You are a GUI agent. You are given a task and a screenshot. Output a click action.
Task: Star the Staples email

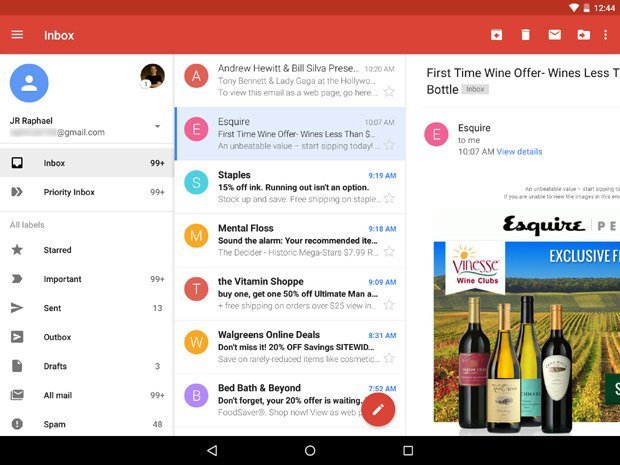point(389,198)
